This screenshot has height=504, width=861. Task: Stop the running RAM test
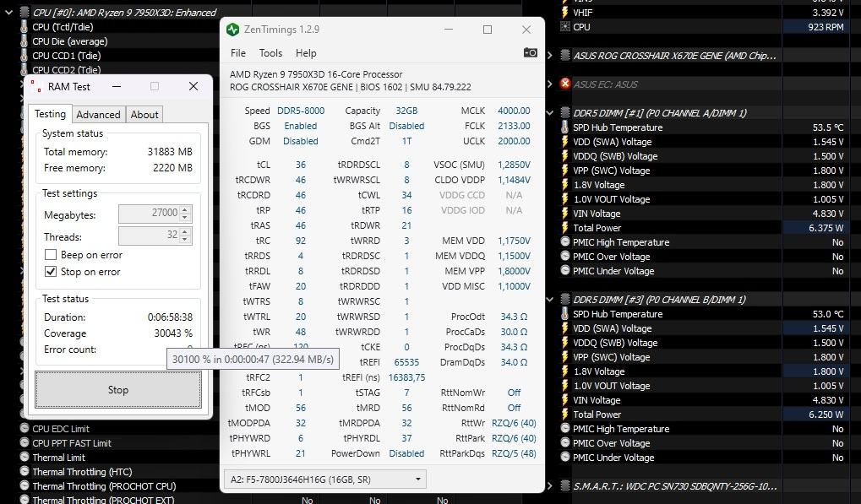[x=118, y=390]
